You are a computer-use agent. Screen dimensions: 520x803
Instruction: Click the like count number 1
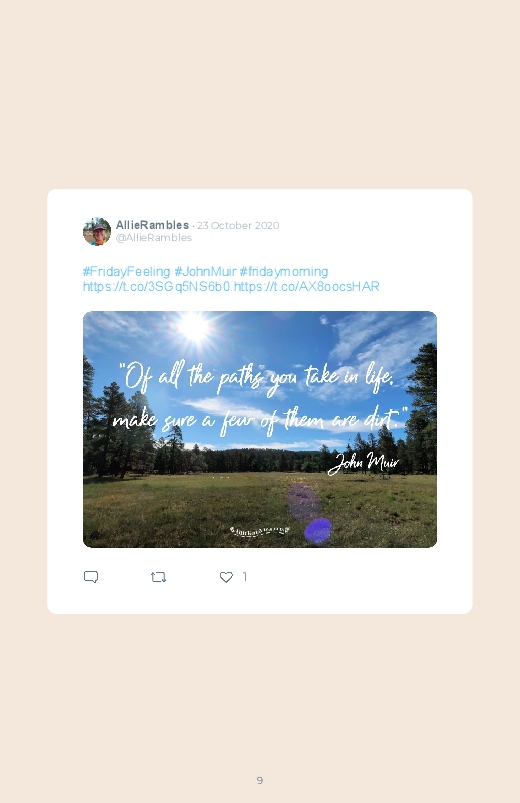click(x=245, y=577)
